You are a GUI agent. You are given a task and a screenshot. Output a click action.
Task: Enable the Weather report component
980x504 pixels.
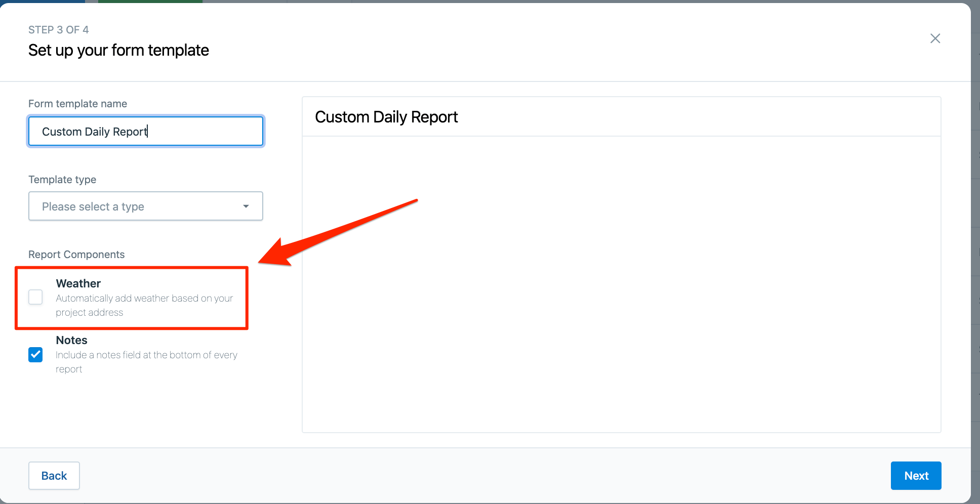coord(35,297)
